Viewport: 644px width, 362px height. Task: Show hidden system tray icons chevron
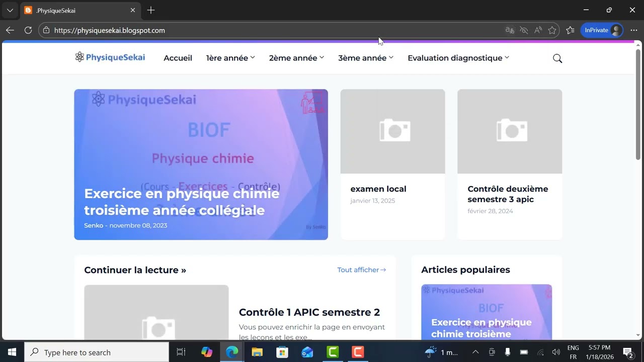[x=475, y=352]
